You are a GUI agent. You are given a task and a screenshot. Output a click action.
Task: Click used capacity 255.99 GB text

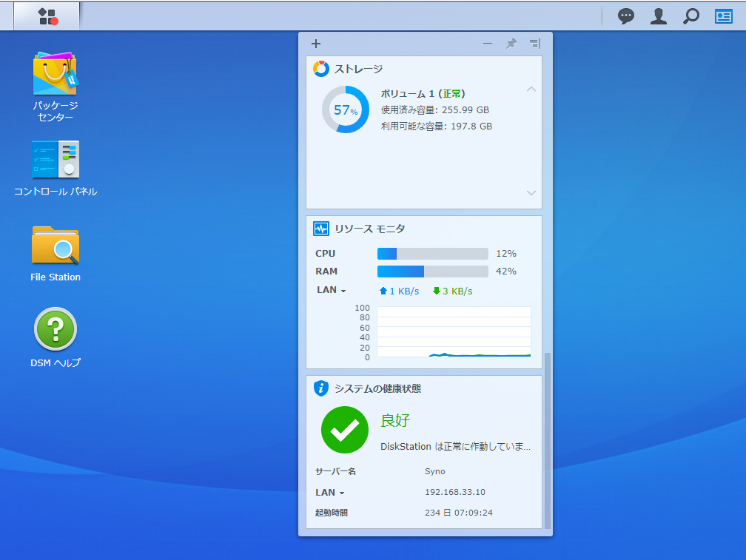435,109
